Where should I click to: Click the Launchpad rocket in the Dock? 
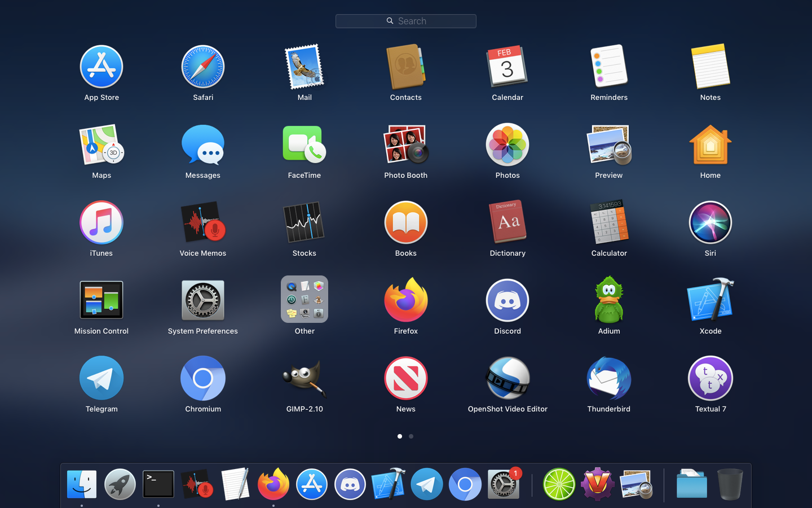(120, 484)
